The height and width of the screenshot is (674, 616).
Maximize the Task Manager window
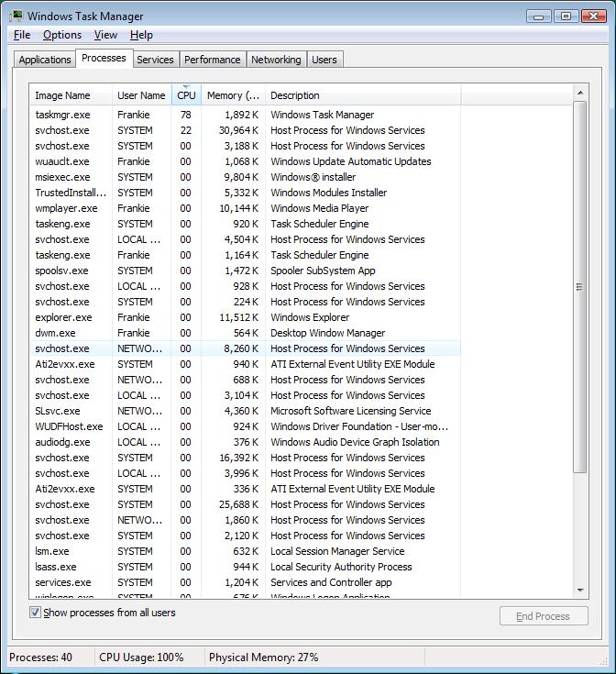click(566, 17)
